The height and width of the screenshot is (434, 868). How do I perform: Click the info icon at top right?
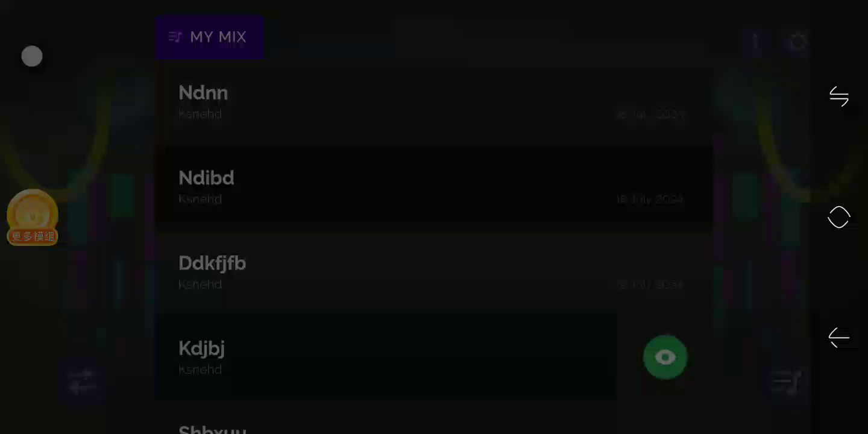click(x=755, y=42)
